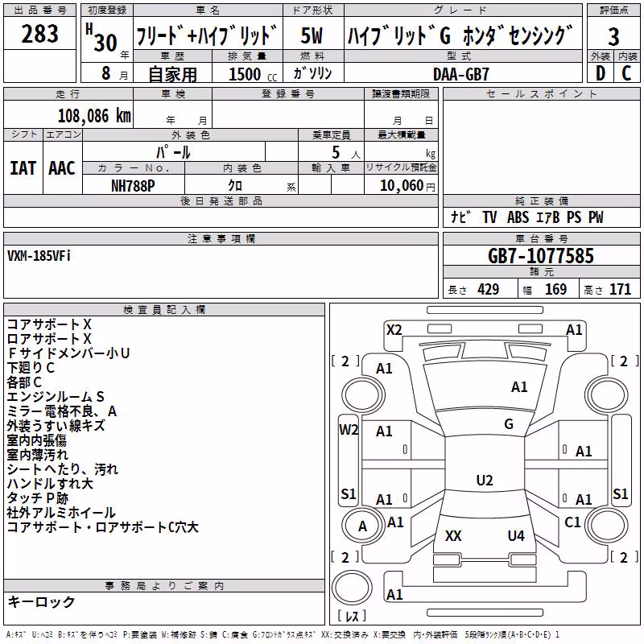The width and height of the screenshot is (644, 644).
Task: Select the inspector note "下廻りC"
Action: tap(31, 367)
